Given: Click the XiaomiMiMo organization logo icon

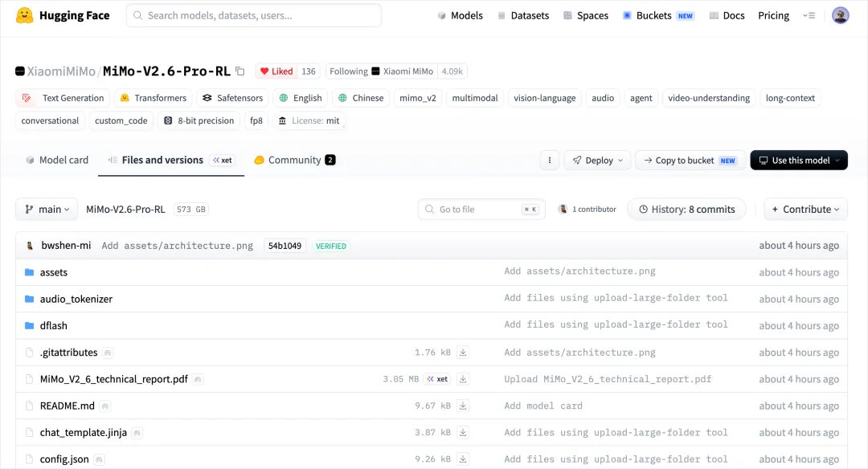Looking at the screenshot, I should [20, 71].
